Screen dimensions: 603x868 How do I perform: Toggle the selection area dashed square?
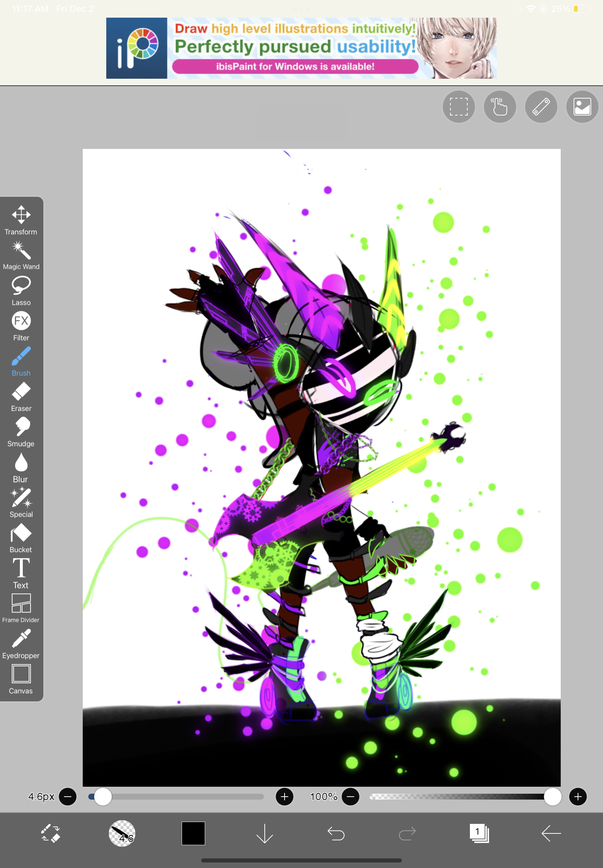(x=458, y=107)
